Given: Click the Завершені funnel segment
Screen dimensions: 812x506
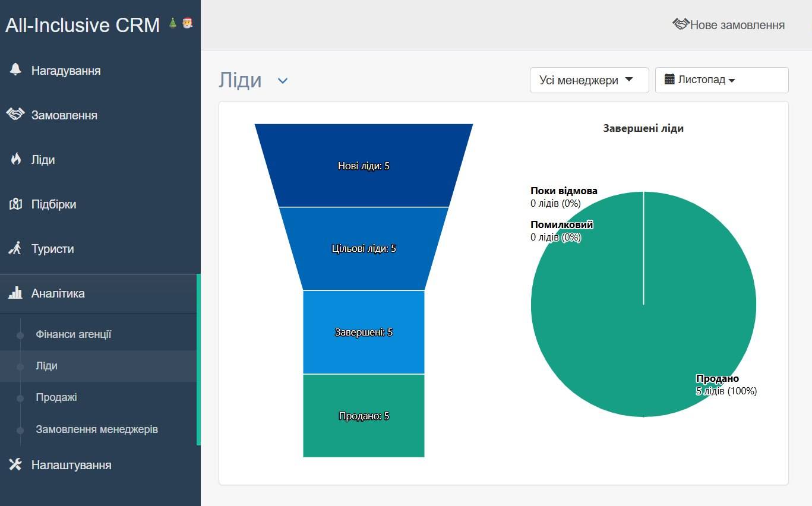Looking at the screenshot, I should coord(364,332).
